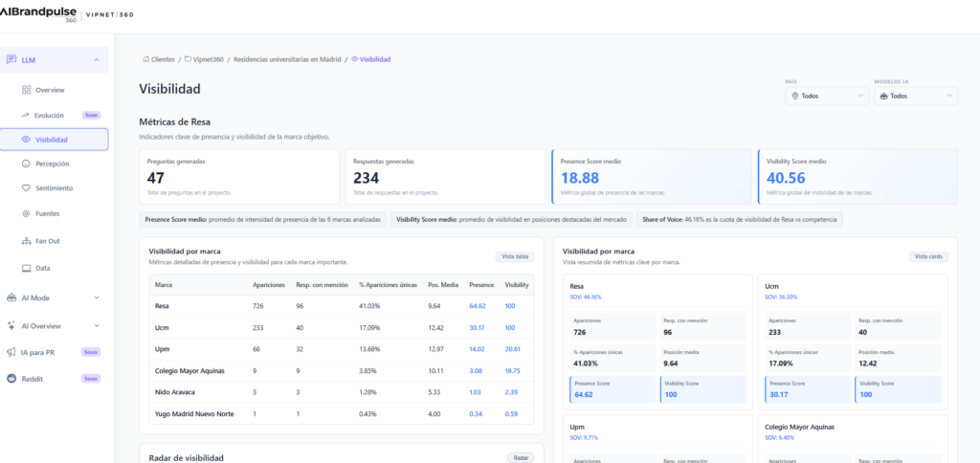Click the Soon badge next to Reddit
Viewport: 980px width, 463px height.
(x=91, y=379)
